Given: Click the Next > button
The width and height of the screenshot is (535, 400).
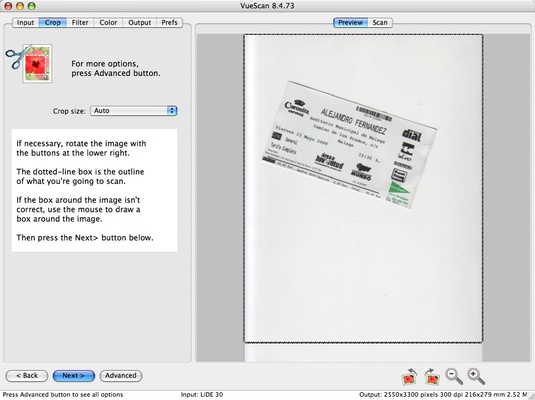Looking at the screenshot, I should coord(74,375).
